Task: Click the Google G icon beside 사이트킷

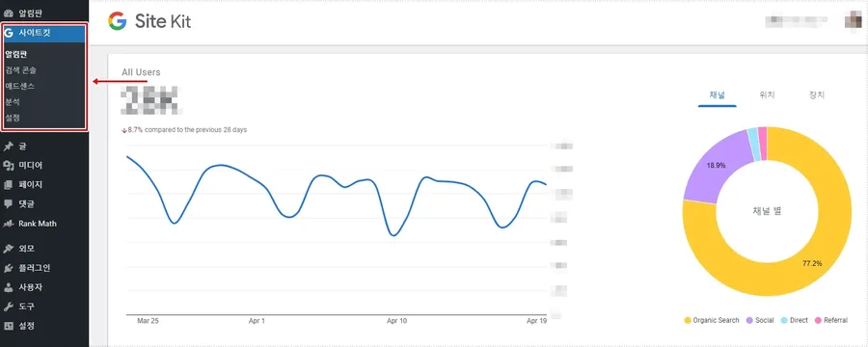Action: (x=8, y=33)
